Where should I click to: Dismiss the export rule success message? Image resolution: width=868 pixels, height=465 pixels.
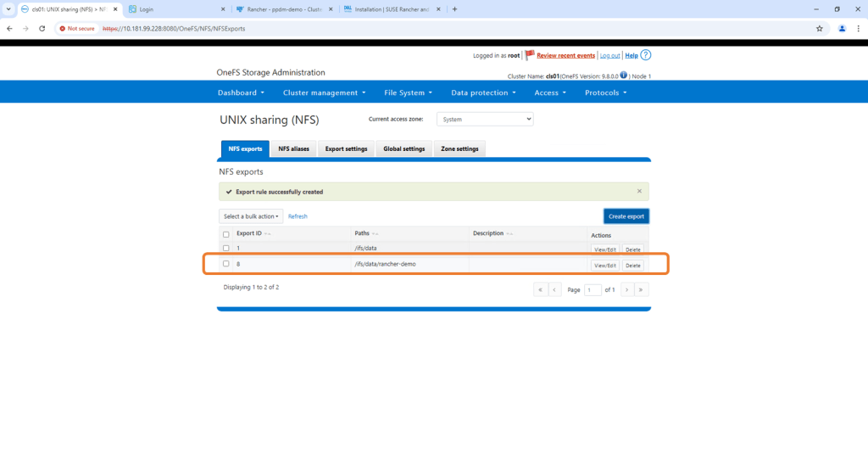click(x=639, y=192)
